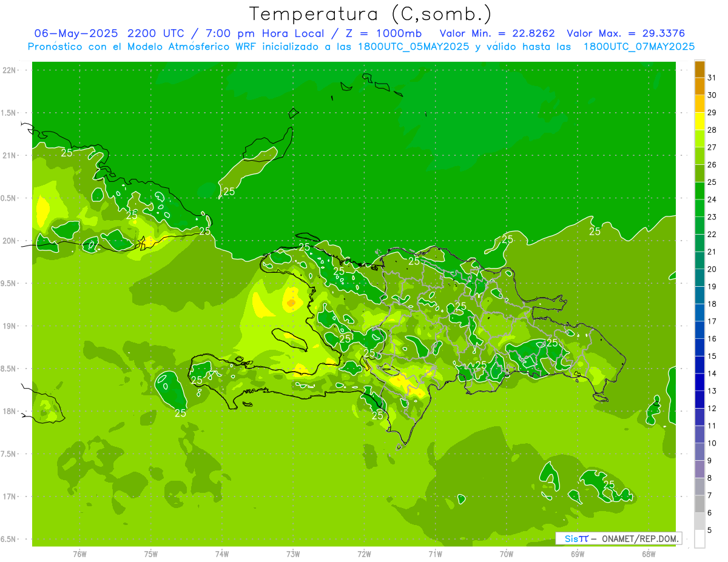
Task: Click the "6.5N" latitude axis label
Action: pos(9,539)
